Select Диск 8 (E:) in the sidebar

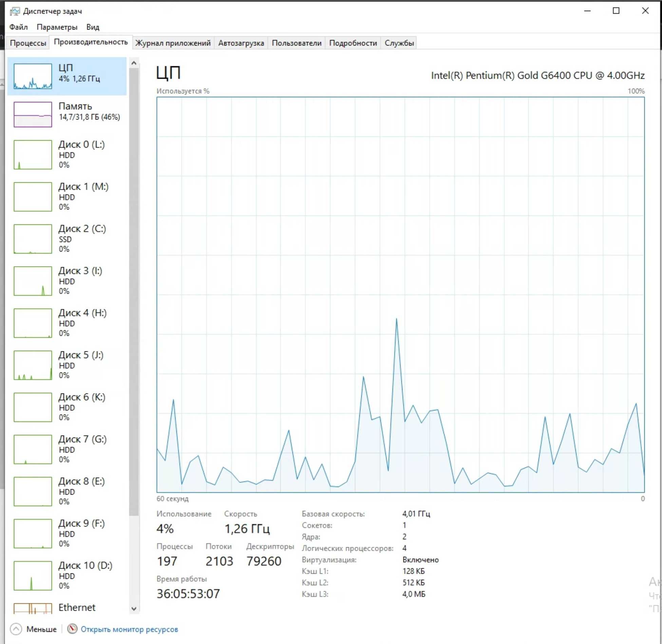[67, 491]
